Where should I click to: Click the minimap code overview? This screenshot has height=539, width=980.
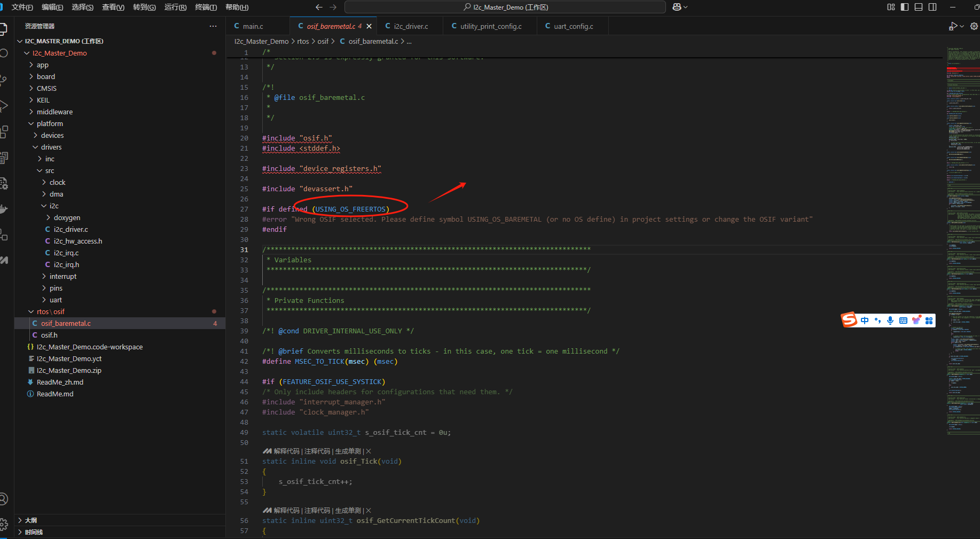coord(963,240)
